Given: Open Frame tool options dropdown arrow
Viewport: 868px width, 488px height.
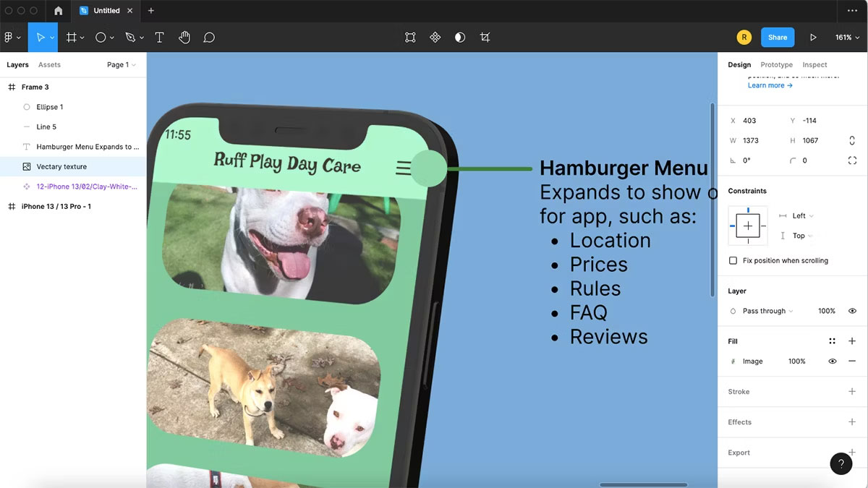Looking at the screenshot, I should tap(82, 38).
